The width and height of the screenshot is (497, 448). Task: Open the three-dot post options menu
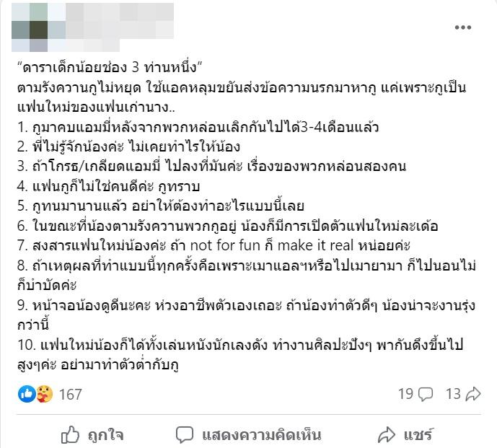(x=462, y=28)
